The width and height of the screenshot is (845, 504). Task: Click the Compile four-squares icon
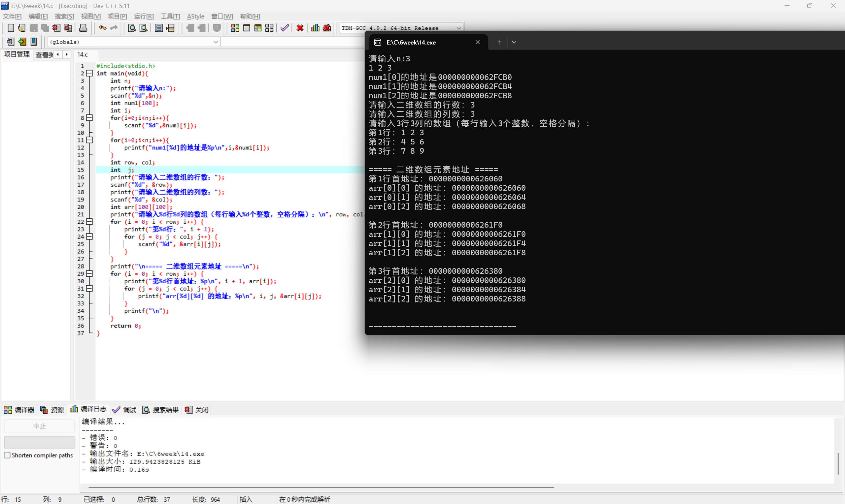coord(235,28)
